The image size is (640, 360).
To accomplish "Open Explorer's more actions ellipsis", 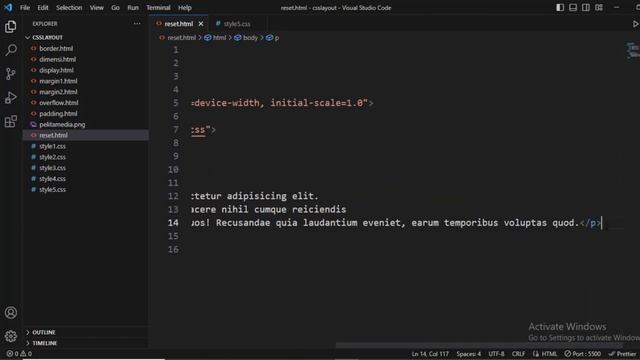I will (x=137, y=24).
